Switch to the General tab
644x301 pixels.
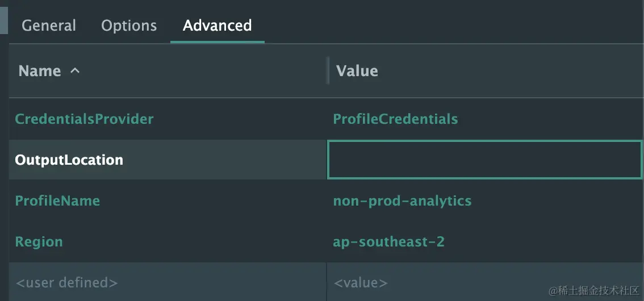(49, 26)
